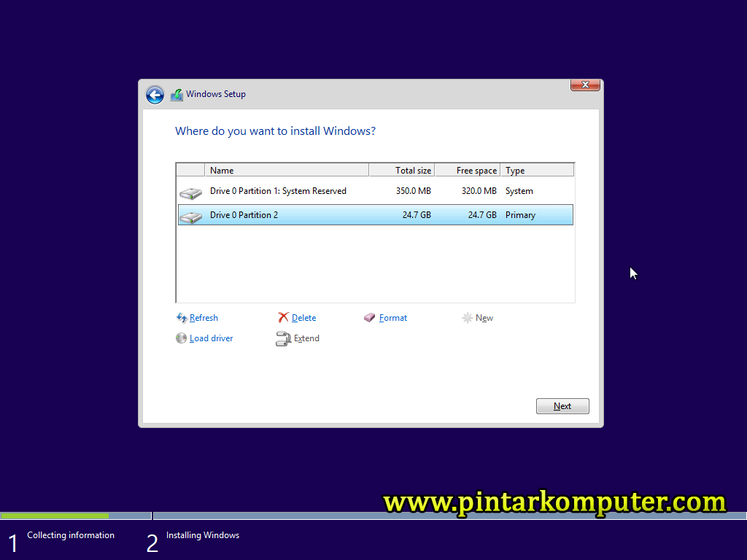Click the Windows Setup title icon

(177, 95)
